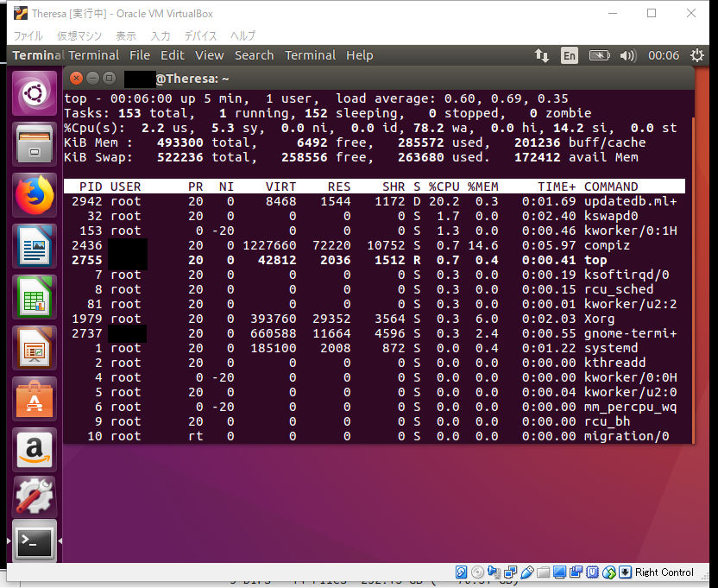Viewport: 718px width, 588px height.
Task: Open Firefox from the launcher
Action: pyautogui.click(x=35, y=194)
